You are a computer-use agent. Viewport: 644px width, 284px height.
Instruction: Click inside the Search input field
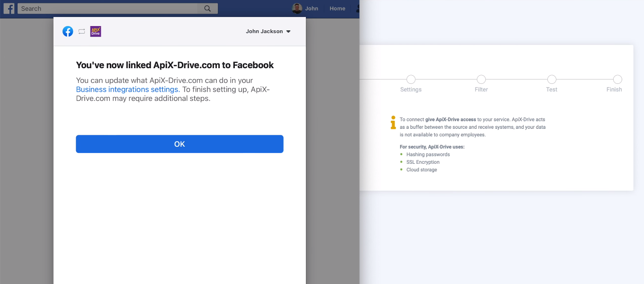tap(107, 8)
